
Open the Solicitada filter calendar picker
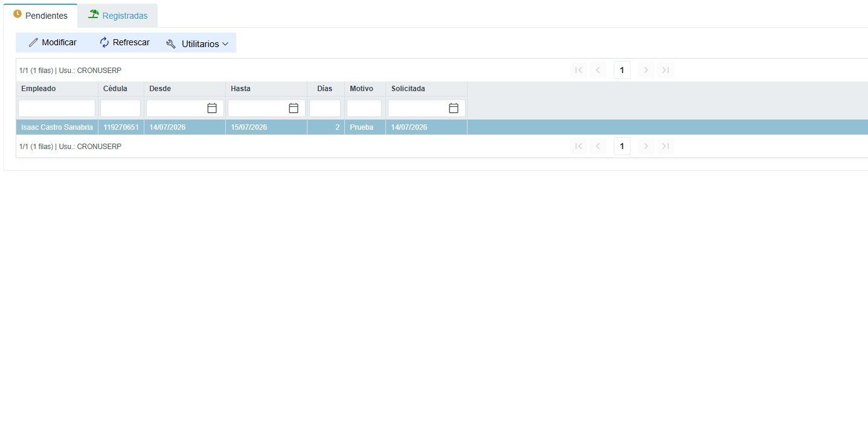coord(454,108)
